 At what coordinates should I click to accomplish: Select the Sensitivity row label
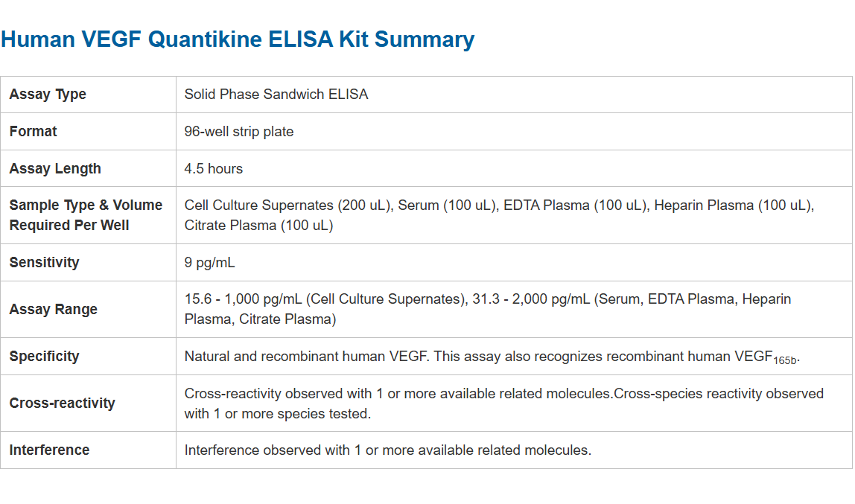[44, 263]
